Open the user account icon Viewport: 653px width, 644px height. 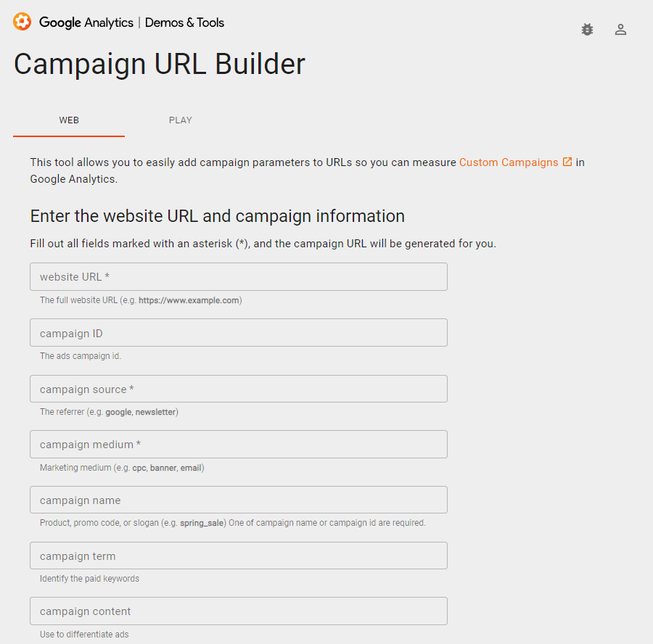620,30
